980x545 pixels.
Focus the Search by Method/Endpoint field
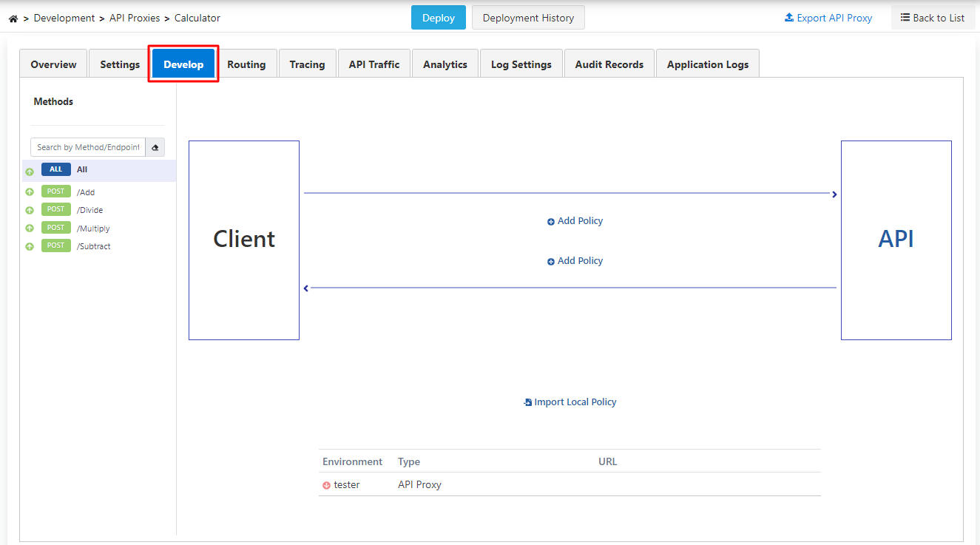point(88,147)
